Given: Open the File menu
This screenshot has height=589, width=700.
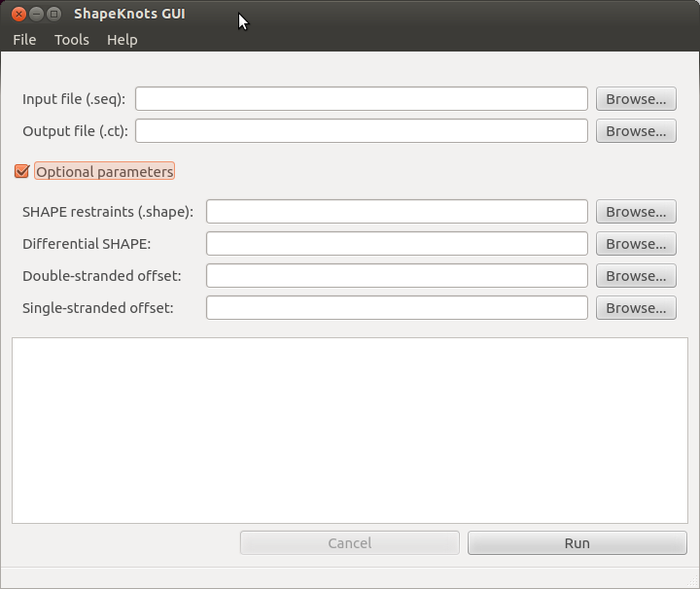Looking at the screenshot, I should tap(24, 40).
